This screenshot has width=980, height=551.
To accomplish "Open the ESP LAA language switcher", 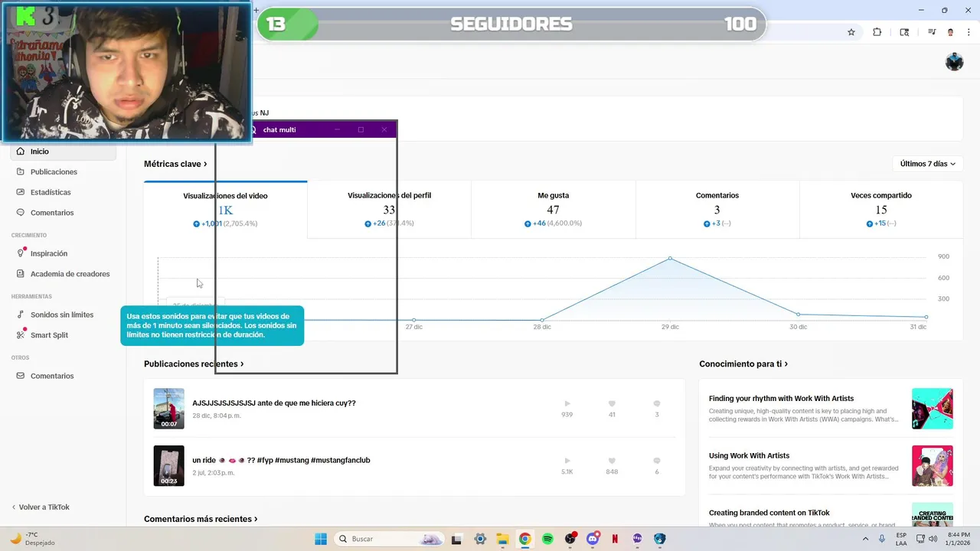I will coord(901,539).
